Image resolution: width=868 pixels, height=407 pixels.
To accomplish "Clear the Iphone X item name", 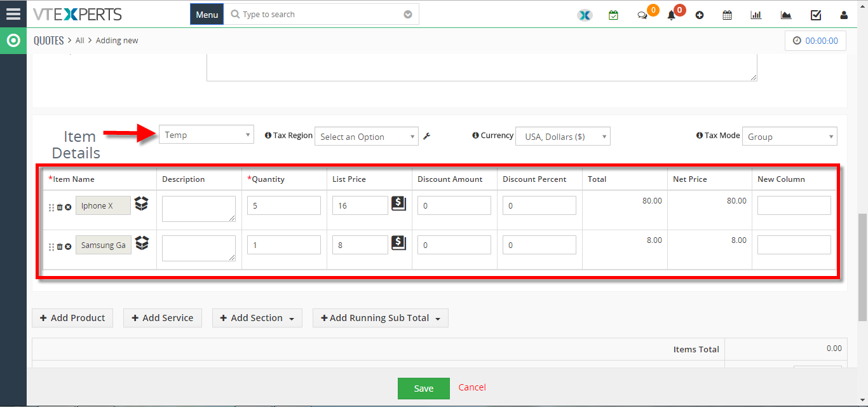I will pyautogui.click(x=68, y=207).
